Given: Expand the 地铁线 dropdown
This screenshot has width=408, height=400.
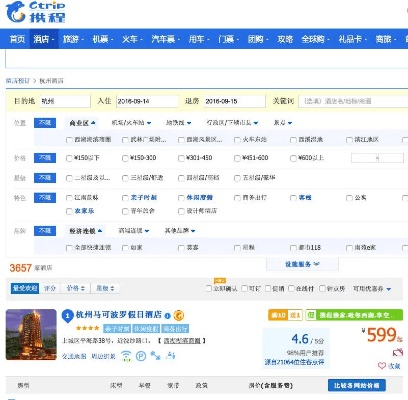Looking at the screenshot, I should click(x=178, y=123).
